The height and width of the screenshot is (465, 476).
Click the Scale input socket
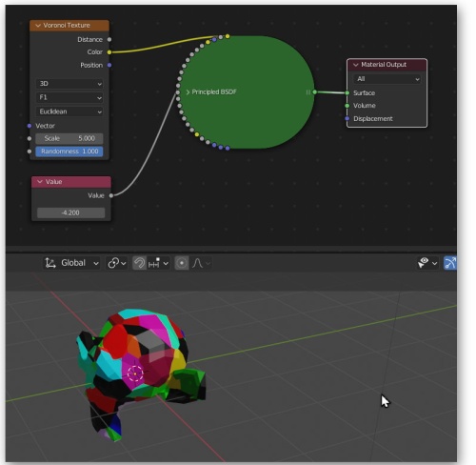pos(30,138)
